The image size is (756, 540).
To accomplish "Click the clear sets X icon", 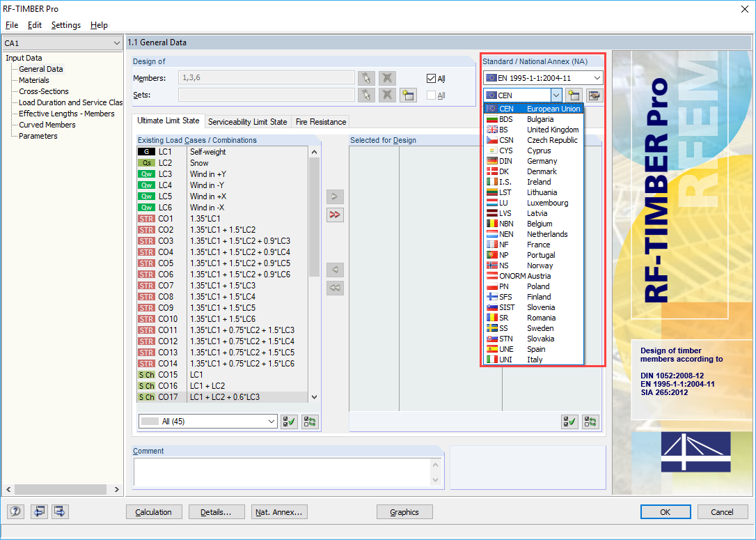I will click(387, 95).
